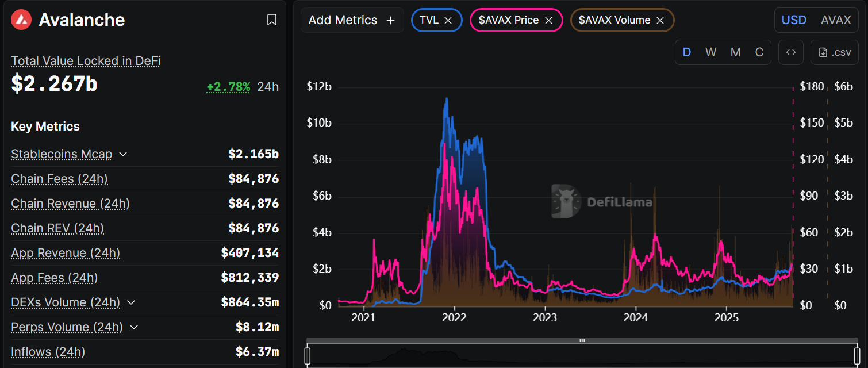Screen dimensions: 868x368
Task: Click the $12b label on the TVL axis
Action: point(319,86)
